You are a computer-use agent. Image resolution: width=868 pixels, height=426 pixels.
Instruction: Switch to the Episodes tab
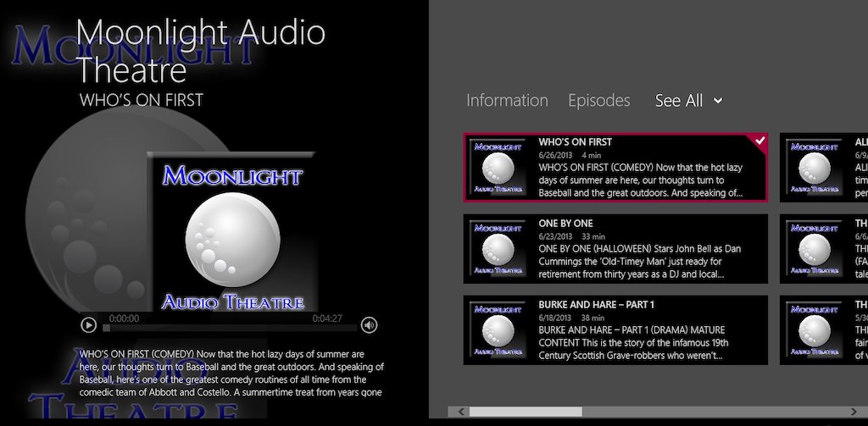pyautogui.click(x=598, y=101)
